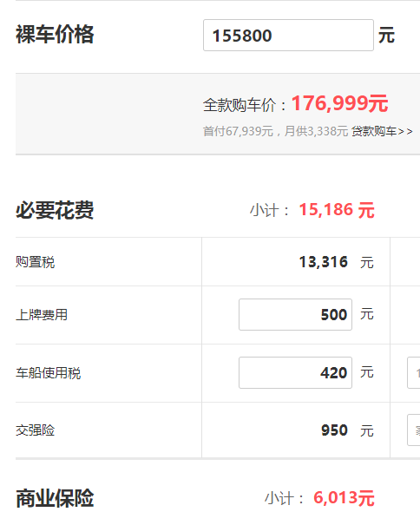This screenshot has width=420, height=525.
Task: Click the 必要花费 section heading
Action: 55,210
